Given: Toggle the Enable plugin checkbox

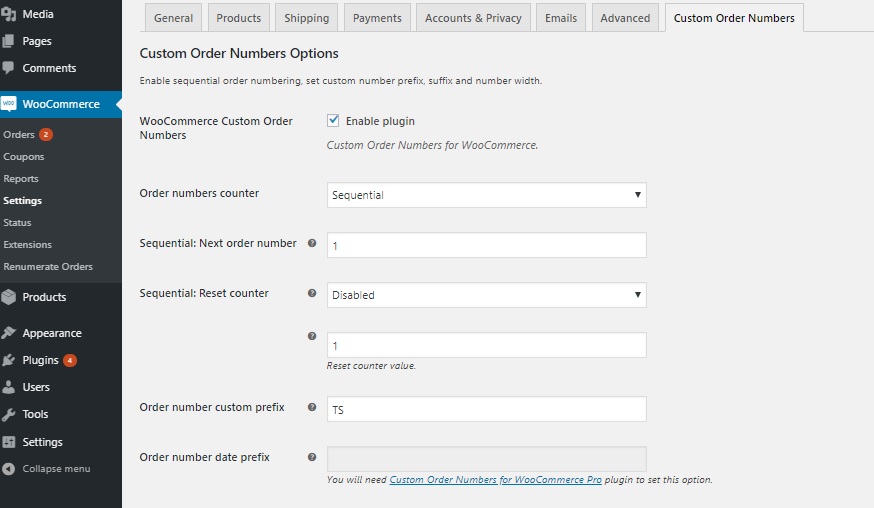Looking at the screenshot, I should pyautogui.click(x=333, y=121).
